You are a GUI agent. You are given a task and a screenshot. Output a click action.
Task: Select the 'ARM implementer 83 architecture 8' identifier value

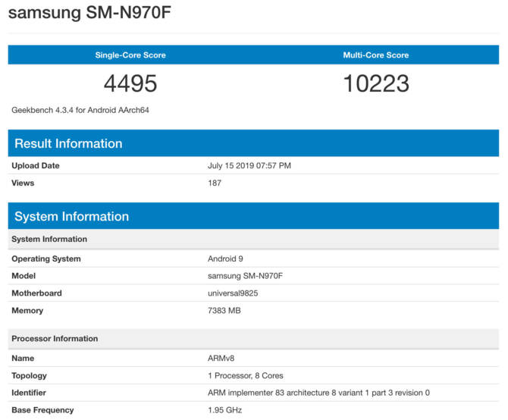(318, 393)
